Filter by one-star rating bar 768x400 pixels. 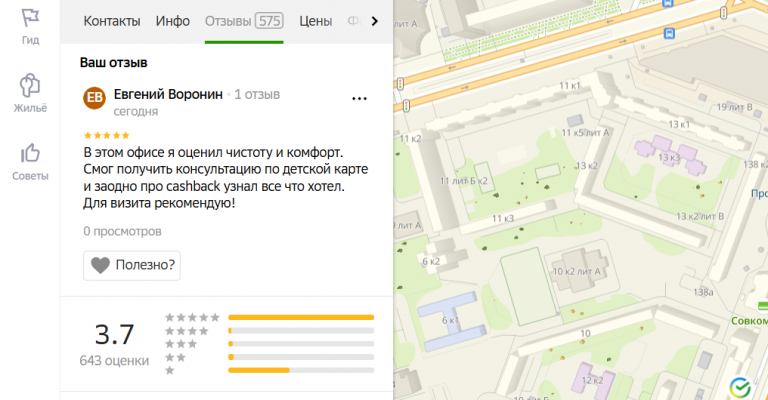tap(301, 370)
